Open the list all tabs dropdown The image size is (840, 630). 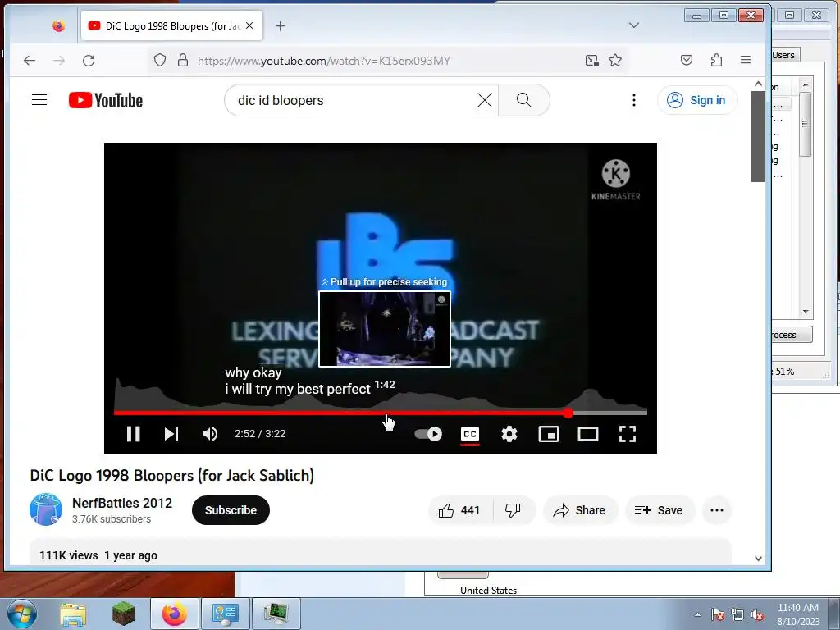pos(634,25)
